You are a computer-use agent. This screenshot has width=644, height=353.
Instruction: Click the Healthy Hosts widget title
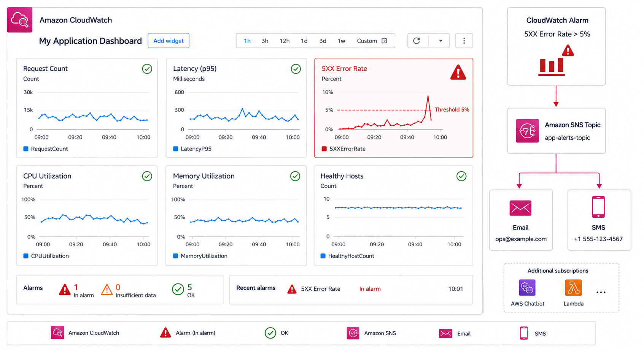point(342,176)
